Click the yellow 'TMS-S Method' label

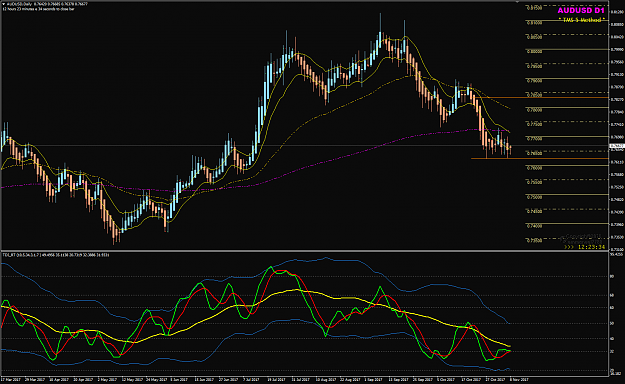tap(582, 20)
